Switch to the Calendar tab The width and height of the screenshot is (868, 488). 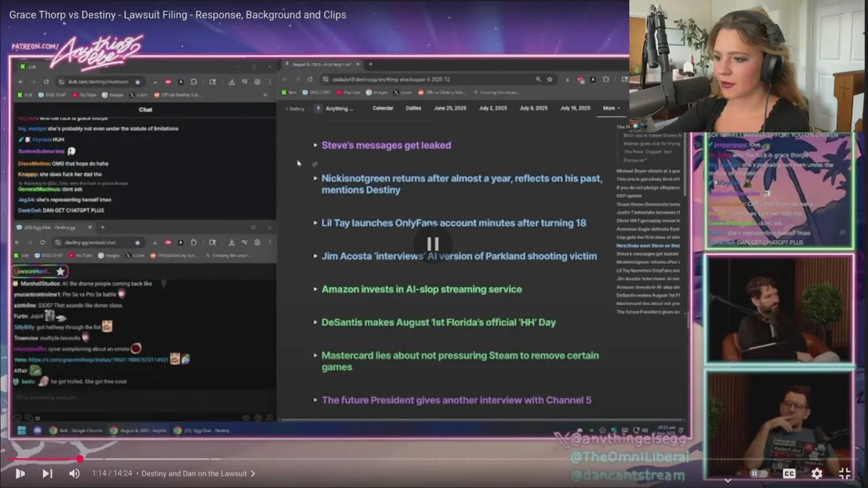(x=383, y=108)
